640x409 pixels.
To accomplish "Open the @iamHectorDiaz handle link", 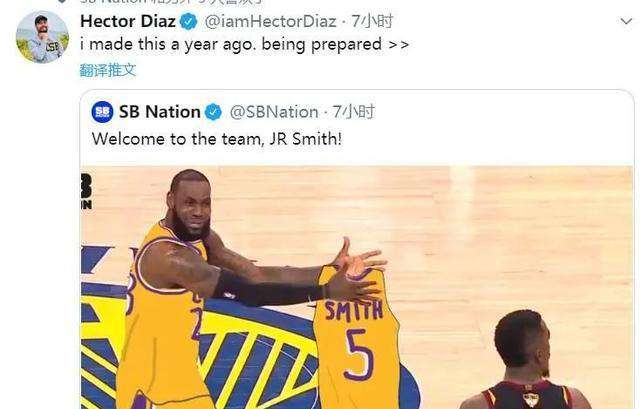I will (270, 21).
